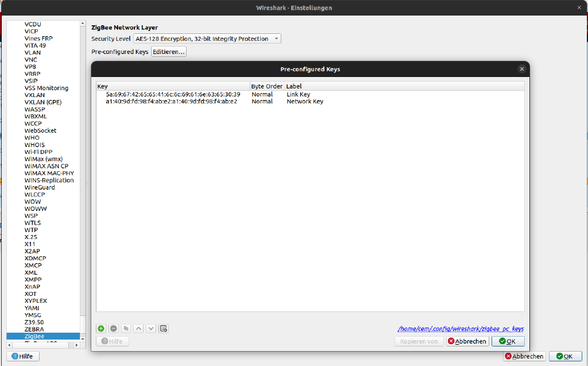Choose WebSocket from the protocol list

click(40, 130)
